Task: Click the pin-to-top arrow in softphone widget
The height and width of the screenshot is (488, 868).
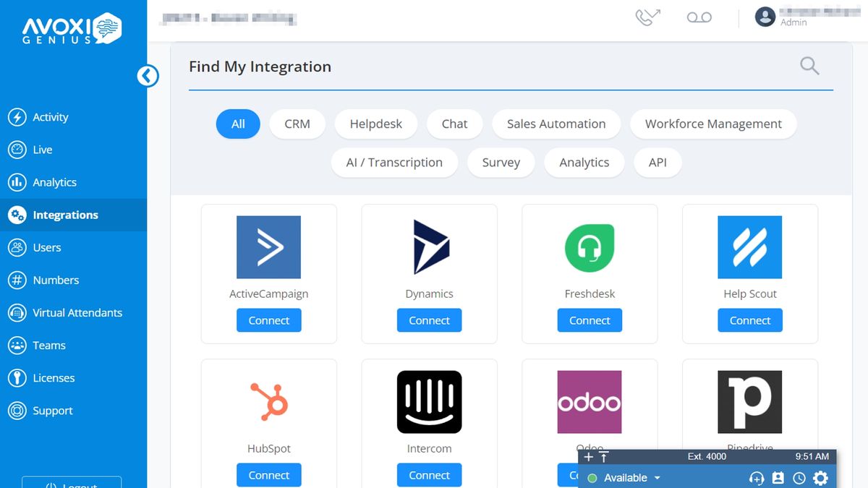Action: [x=604, y=457]
